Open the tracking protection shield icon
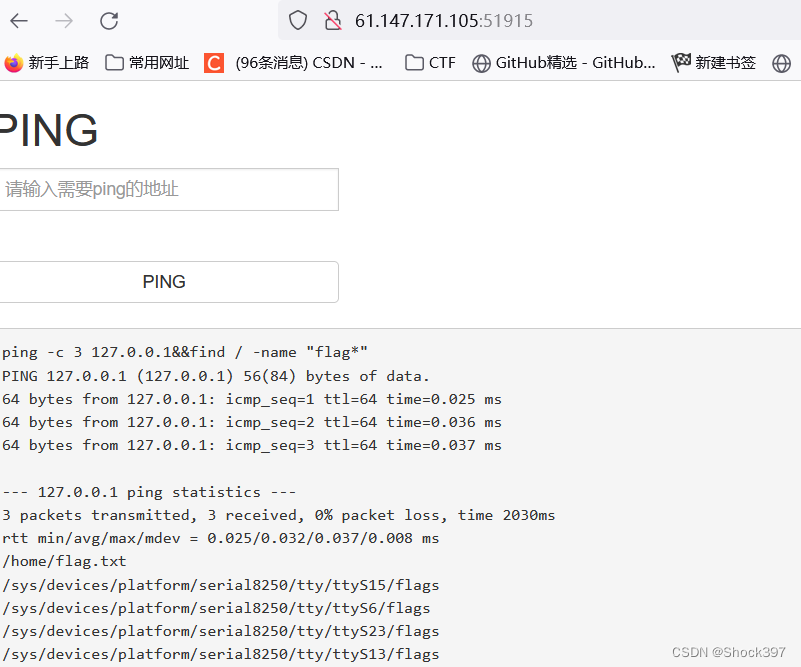 [x=298, y=21]
